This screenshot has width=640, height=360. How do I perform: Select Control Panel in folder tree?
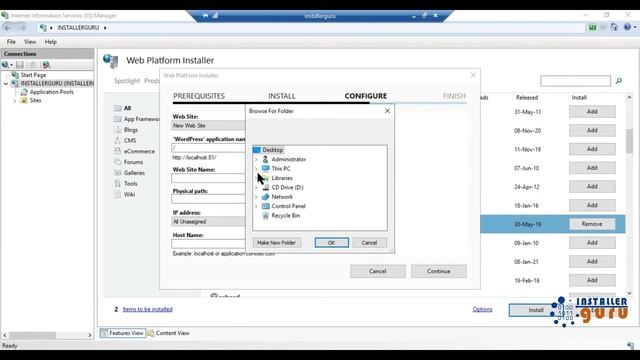(x=289, y=206)
